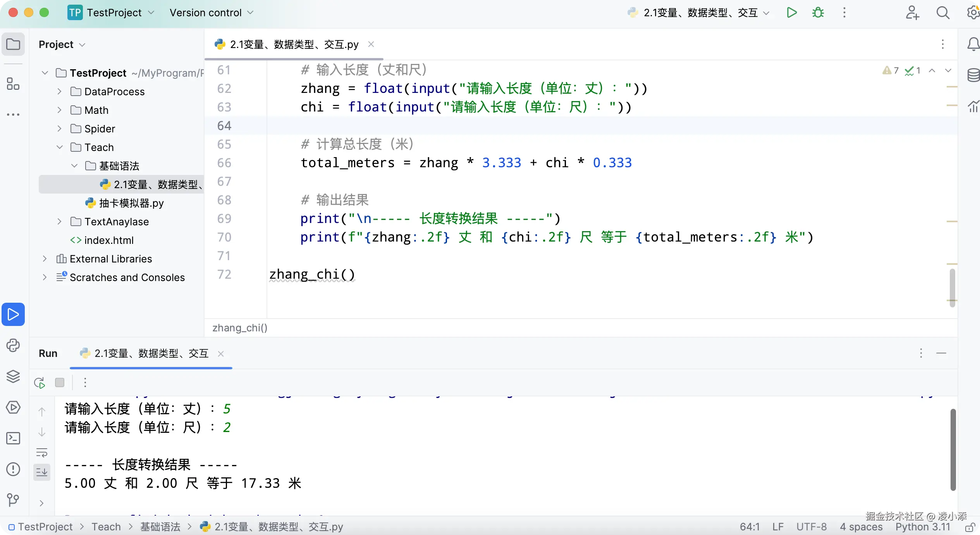Toggle scroll to end in console
Screen dimensions: 980x535
point(42,472)
